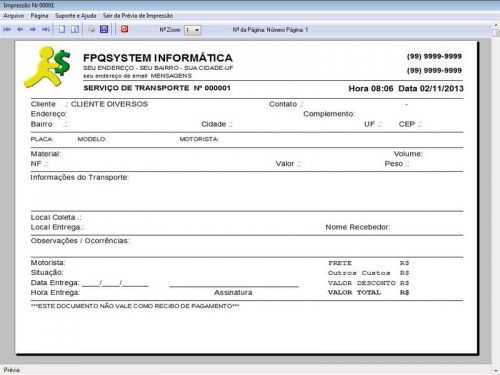
Task: Select two-page view icon
Action: pos(75,29)
